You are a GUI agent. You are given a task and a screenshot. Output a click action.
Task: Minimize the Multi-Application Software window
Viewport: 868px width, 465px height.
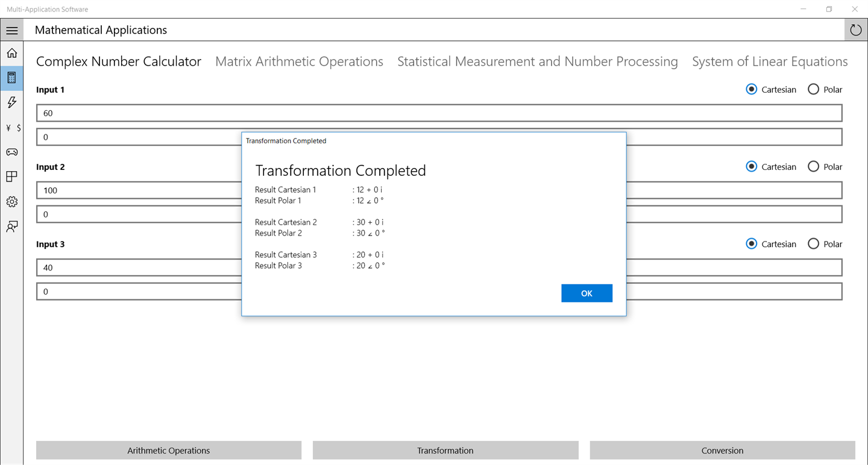pos(804,9)
